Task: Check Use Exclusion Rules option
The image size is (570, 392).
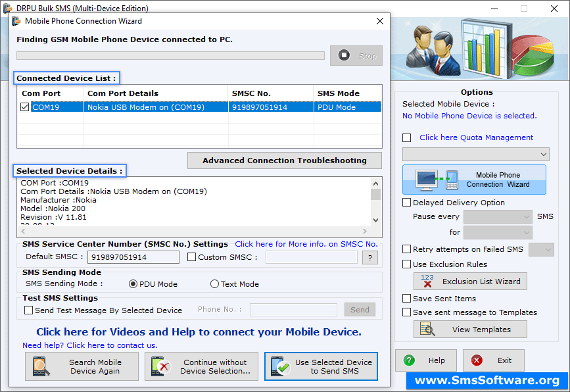Action: coord(407,264)
